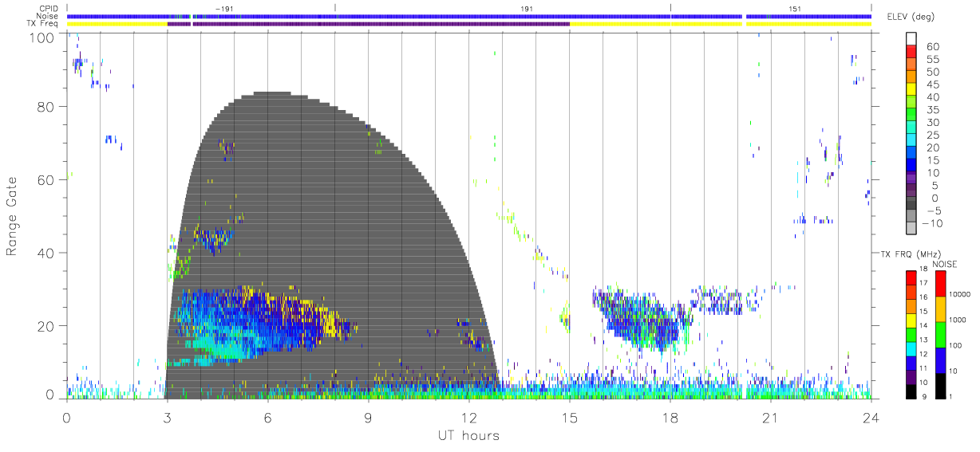This screenshot has height=452, width=980.
Task: Select the CPID value -191
Action: coord(223,9)
